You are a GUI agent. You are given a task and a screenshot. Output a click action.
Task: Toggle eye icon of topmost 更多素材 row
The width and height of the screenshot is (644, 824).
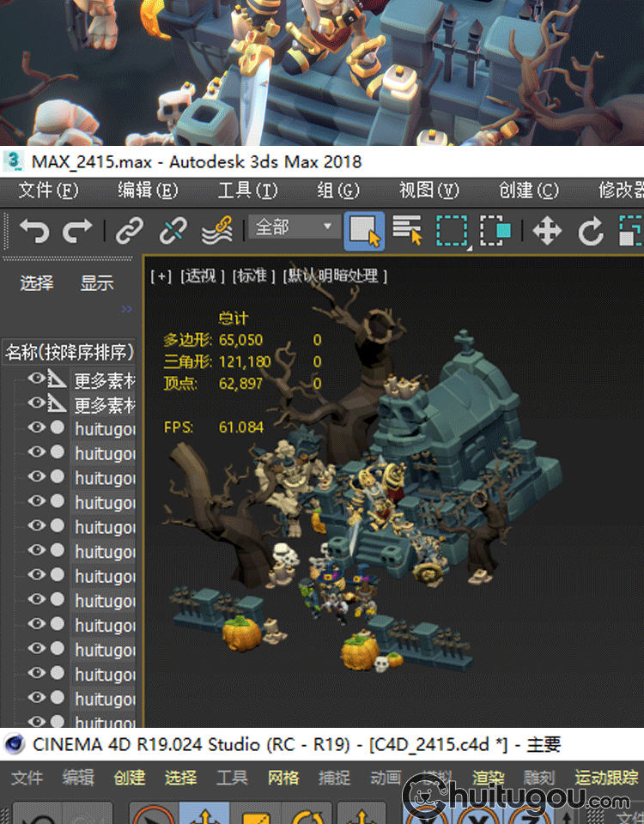pos(36,378)
